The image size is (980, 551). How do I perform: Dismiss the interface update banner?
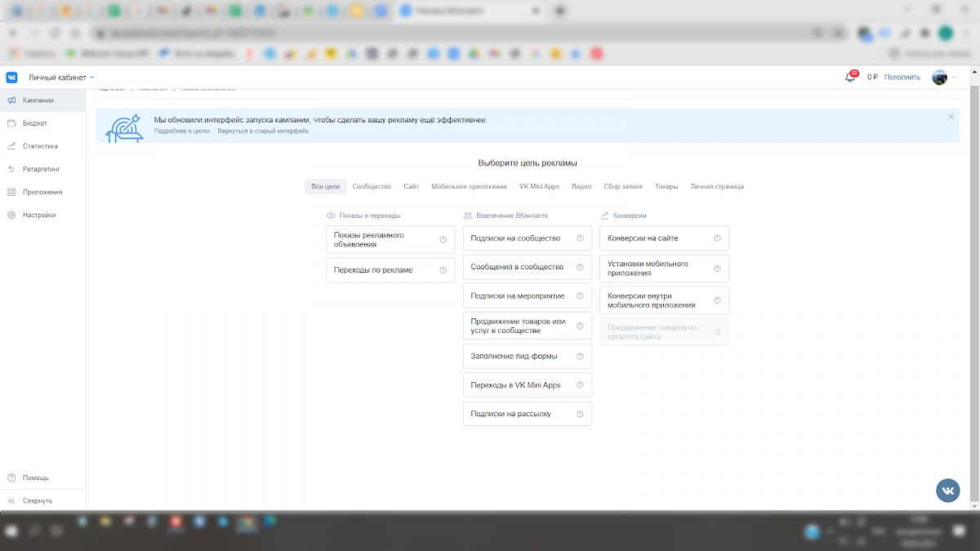click(x=951, y=117)
